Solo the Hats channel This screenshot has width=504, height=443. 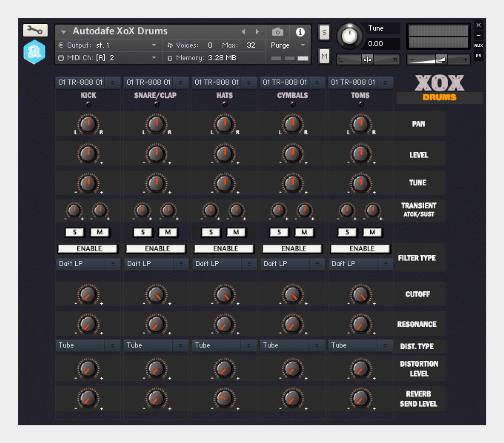click(210, 232)
